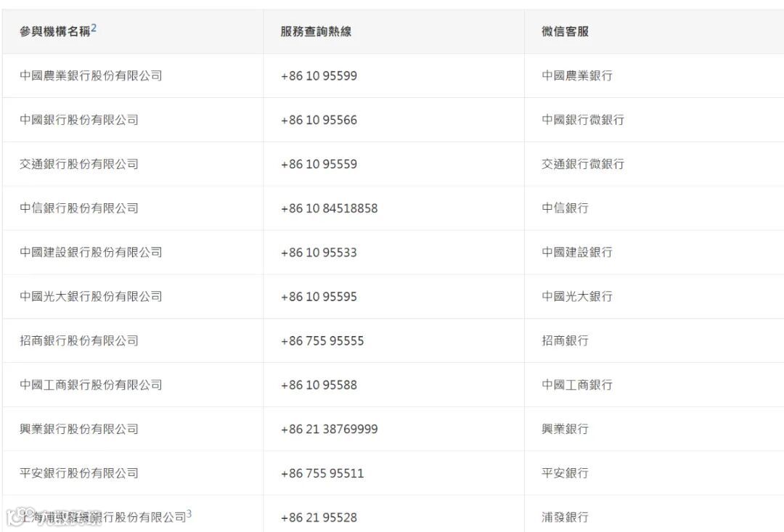
Task: Click hotline +86 10 95588
Action: pos(319,385)
